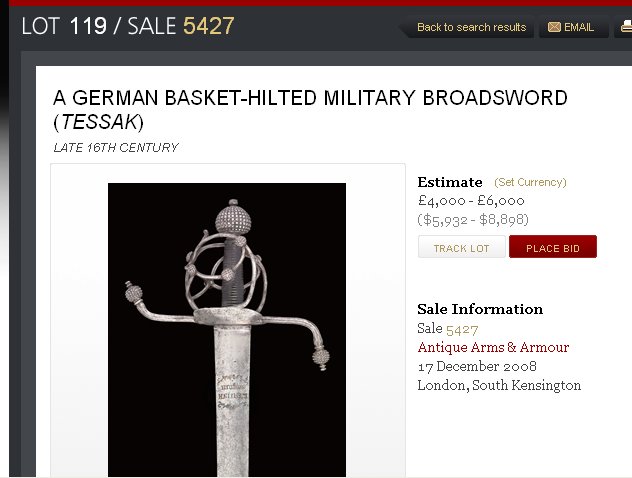Open the Set Currency option
Viewport: 632px width, 478px height.
(x=530, y=182)
